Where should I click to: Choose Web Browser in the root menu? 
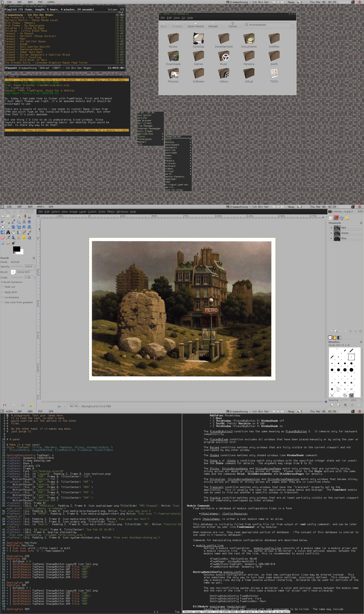pyautogui.click(x=150, y=120)
